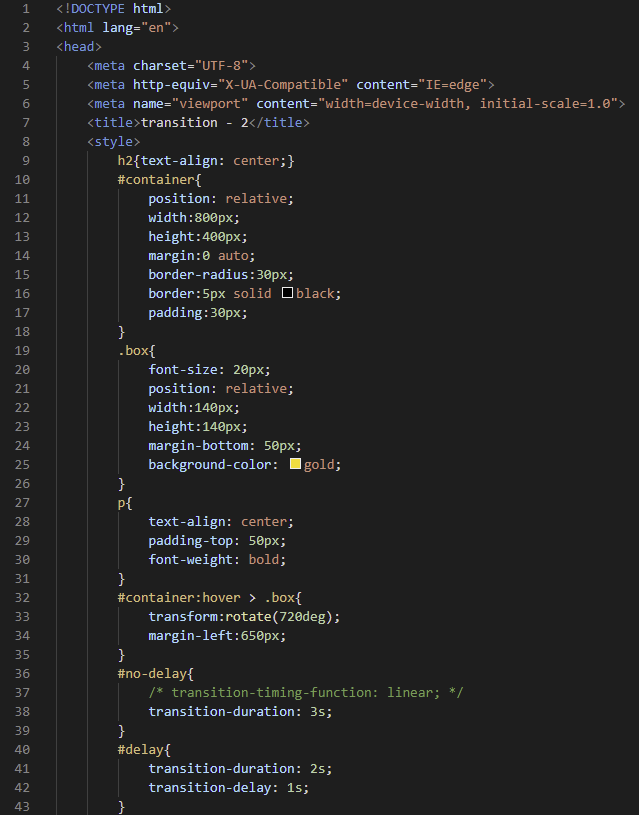
Task: Click line number 19 in the gutter
Action: (x=22, y=351)
